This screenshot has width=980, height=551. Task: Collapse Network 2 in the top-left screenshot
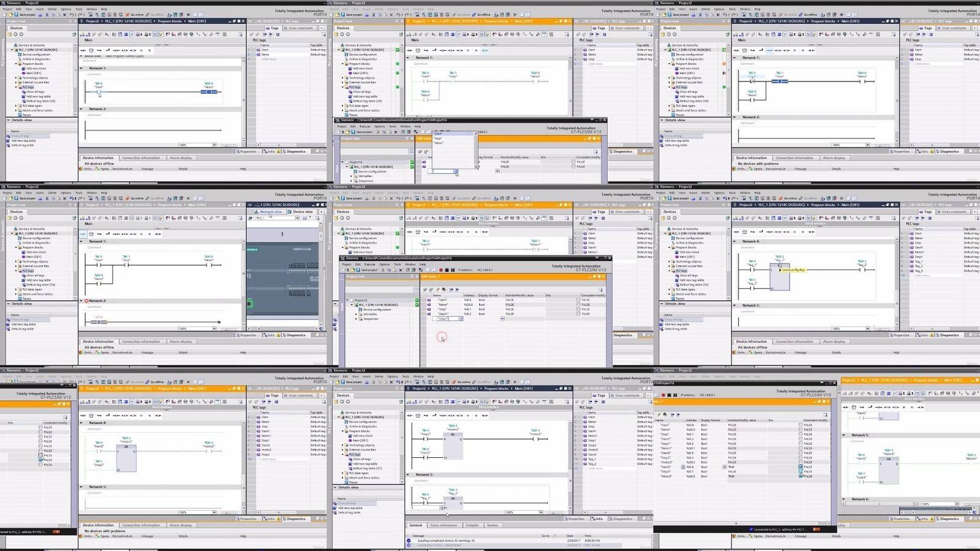tap(81, 109)
